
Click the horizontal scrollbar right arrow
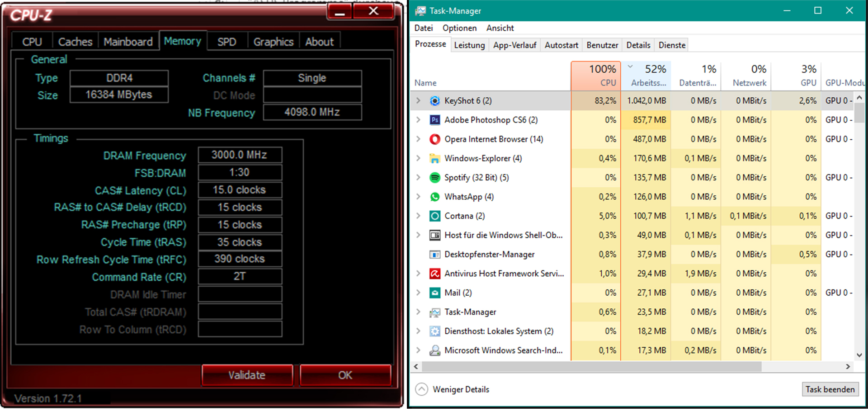pyautogui.click(x=848, y=367)
